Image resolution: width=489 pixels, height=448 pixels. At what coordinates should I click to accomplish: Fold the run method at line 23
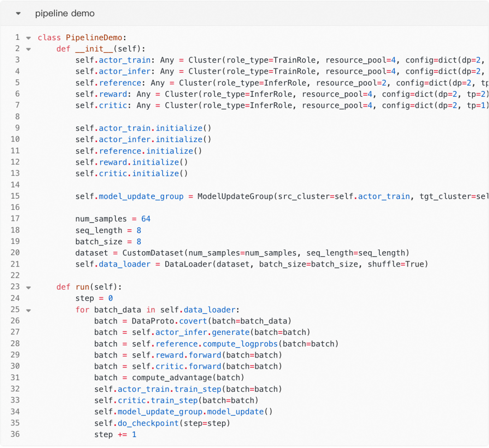[x=29, y=287]
